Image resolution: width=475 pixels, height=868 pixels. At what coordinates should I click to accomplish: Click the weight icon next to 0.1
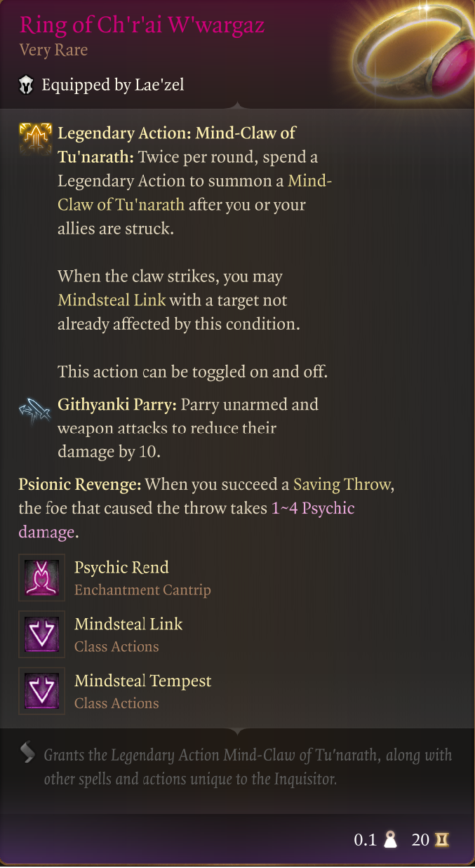(x=391, y=840)
